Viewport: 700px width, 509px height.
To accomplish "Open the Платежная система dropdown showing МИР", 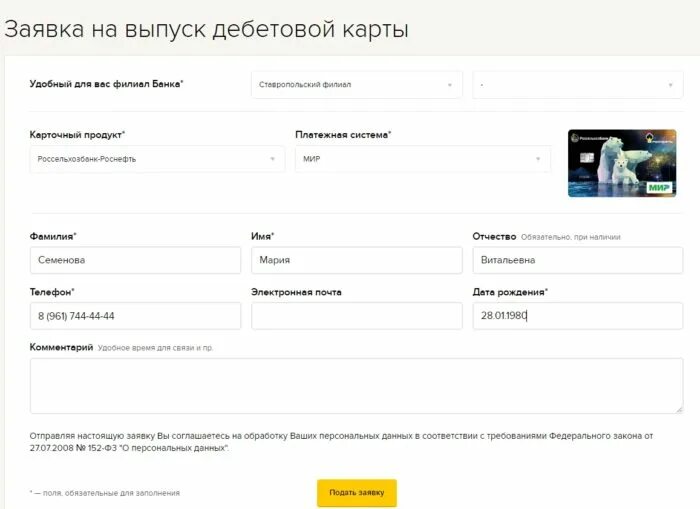I will pos(423,159).
